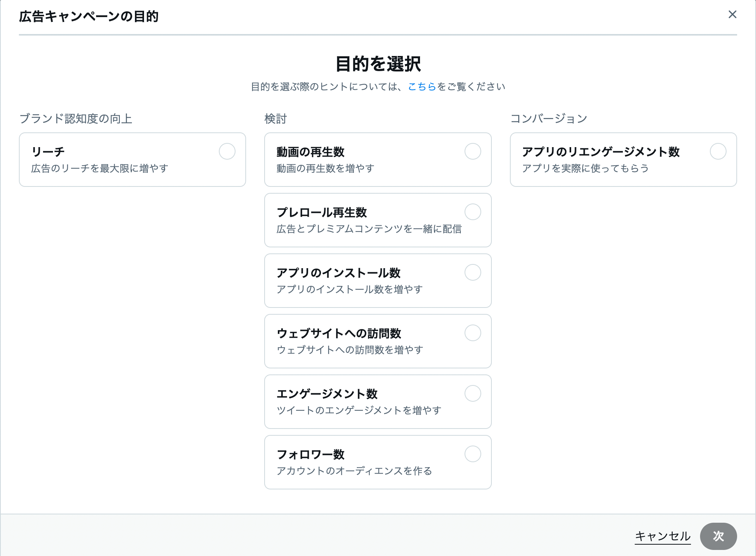Click the ウェブサイトへの訪問数 card title

[339, 333]
